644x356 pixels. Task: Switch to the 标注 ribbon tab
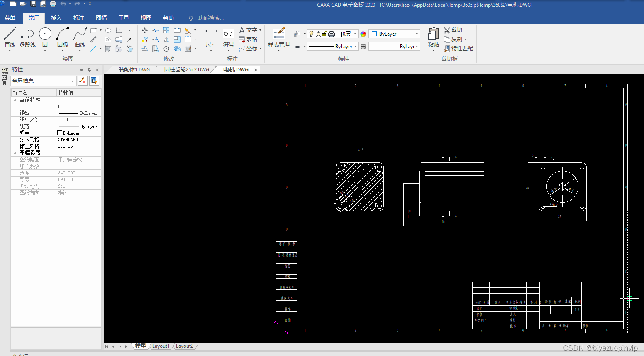(79, 18)
